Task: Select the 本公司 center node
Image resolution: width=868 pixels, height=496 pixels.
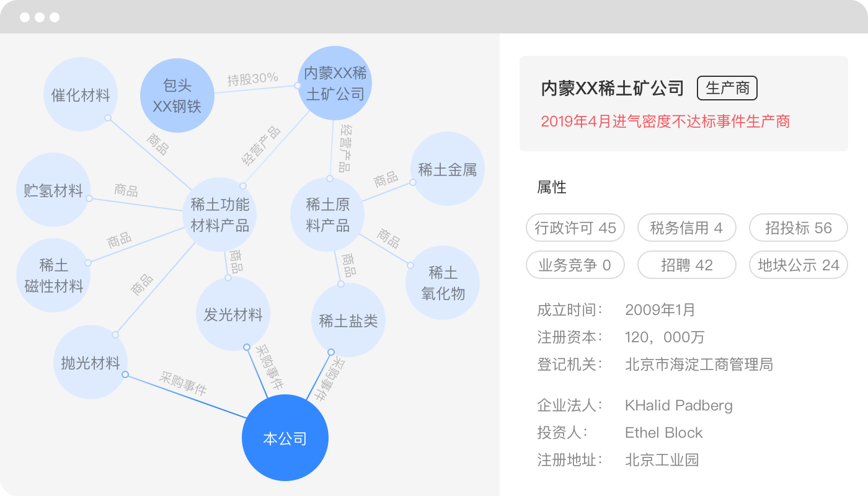Action: tap(285, 438)
